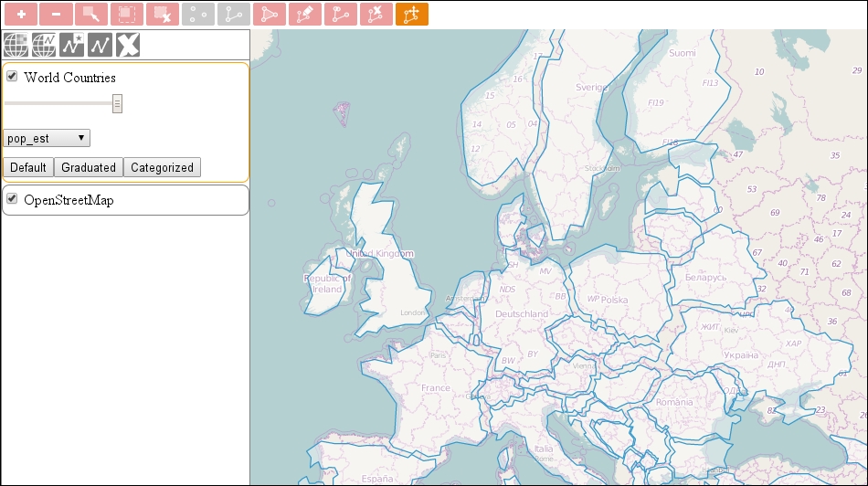Activate the modify feature pencil tool
The image size is (868, 486).
(x=304, y=15)
